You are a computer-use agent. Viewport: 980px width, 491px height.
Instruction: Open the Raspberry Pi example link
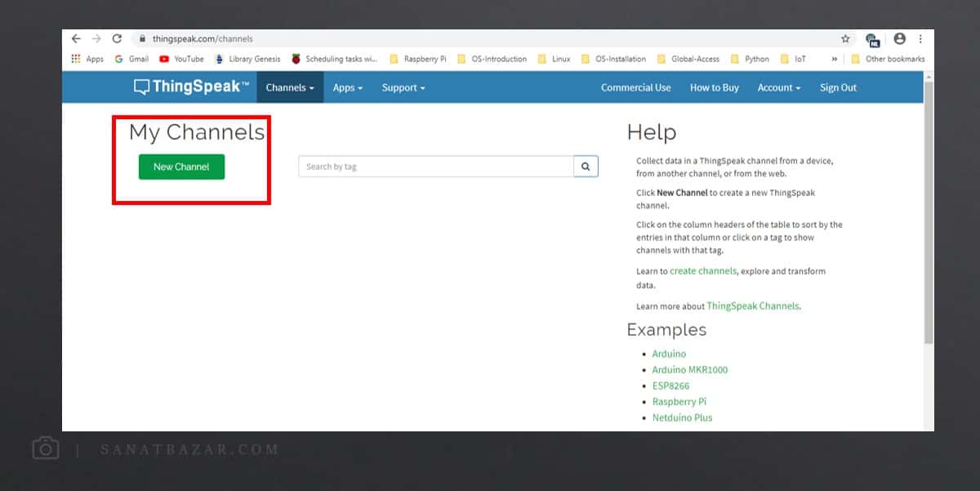coord(679,401)
